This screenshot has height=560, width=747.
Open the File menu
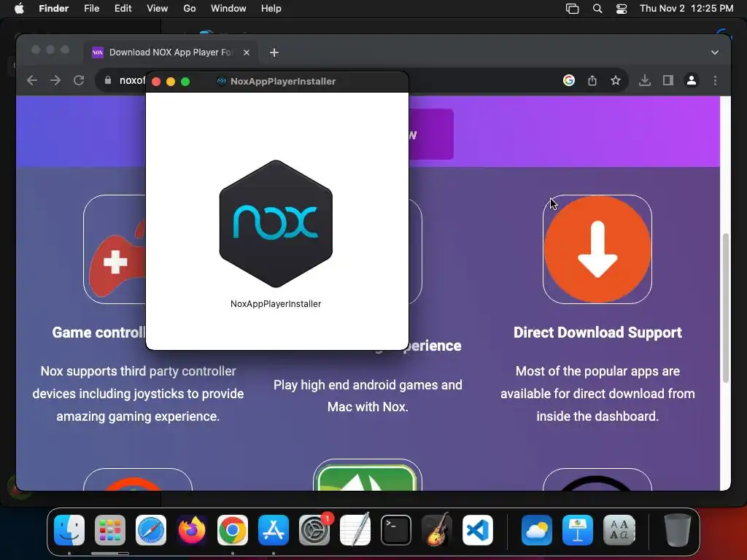tap(91, 9)
